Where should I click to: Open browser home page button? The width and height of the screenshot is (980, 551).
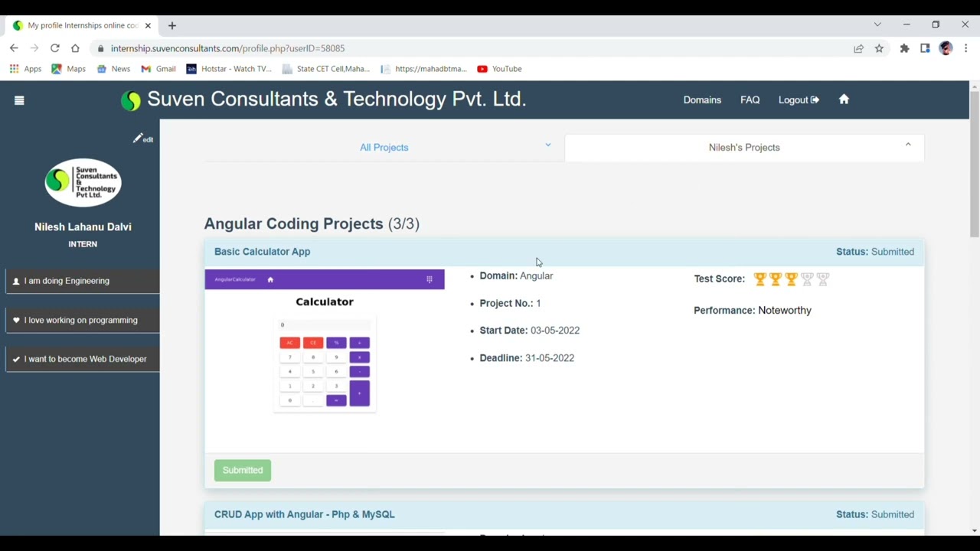(x=75, y=48)
